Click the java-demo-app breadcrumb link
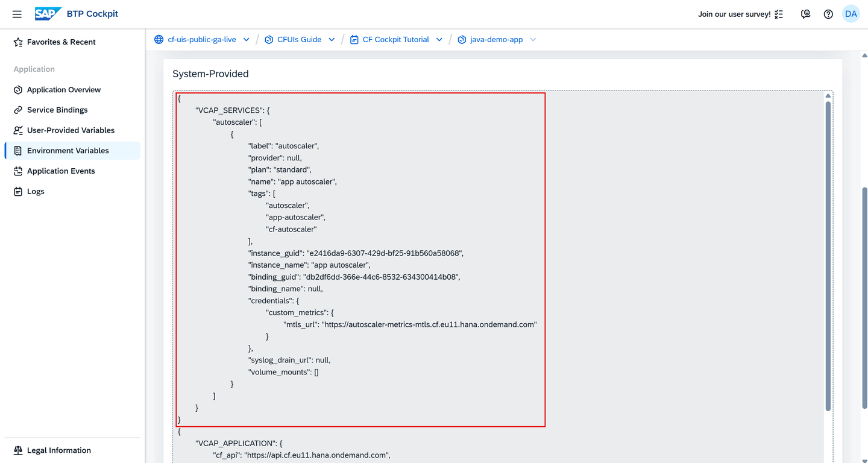This screenshot has height=463, width=868. pos(497,40)
